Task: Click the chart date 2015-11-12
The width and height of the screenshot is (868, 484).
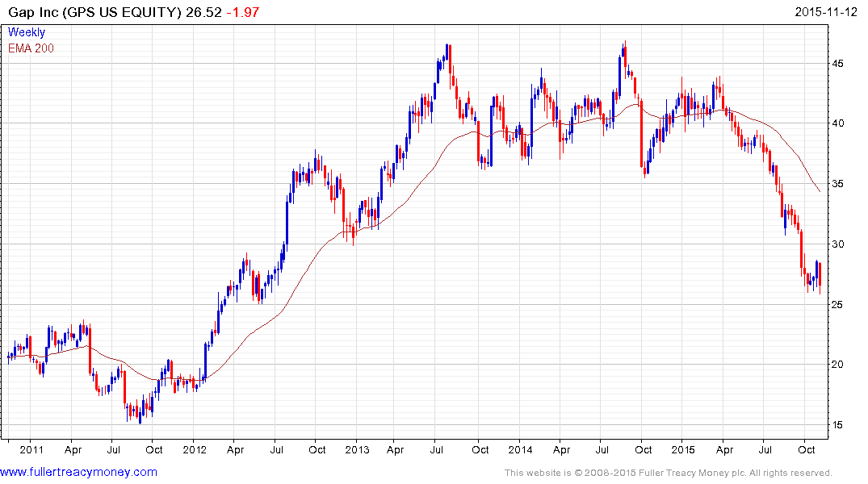Action: click(826, 11)
